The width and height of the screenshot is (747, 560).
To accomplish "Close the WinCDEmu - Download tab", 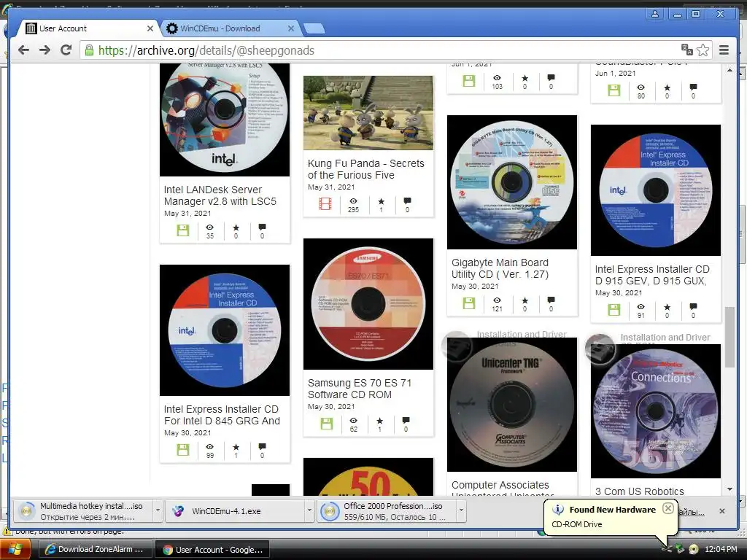I will pyautogui.click(x=290, y=28).
